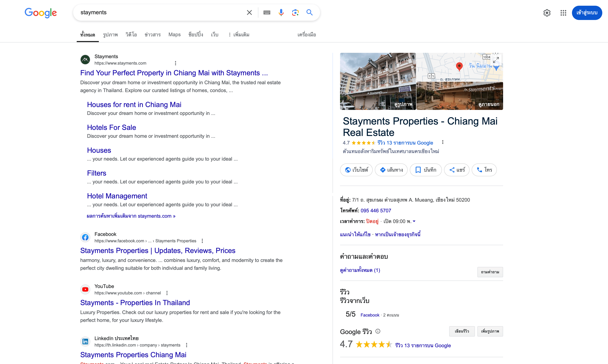Viewport: 608px width, 364px height.
Task: Click the YouTube result favicon
Action: click(85, 289)
